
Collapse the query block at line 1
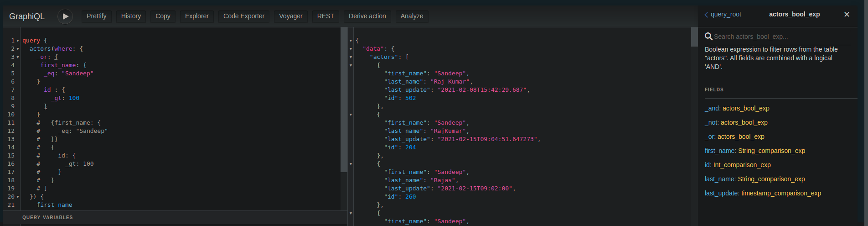(x=18, y=41)
